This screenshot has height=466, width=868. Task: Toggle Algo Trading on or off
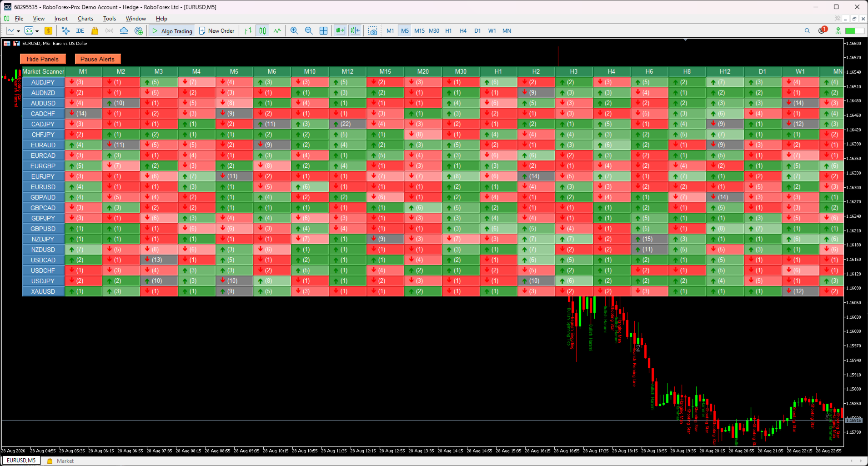[x=172, y=31]
